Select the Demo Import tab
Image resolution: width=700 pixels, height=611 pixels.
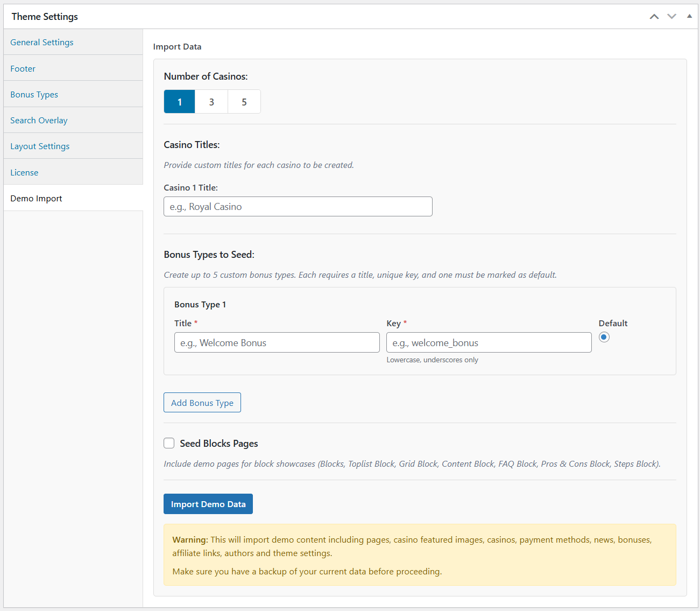click(x=36, y=198)
